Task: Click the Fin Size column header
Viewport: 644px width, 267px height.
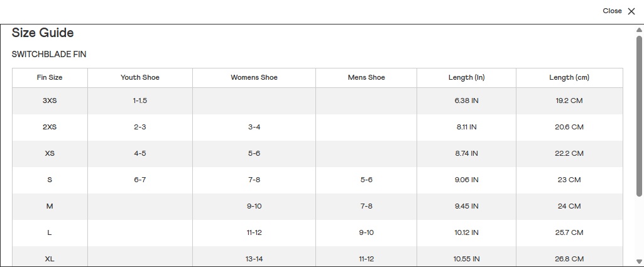Action: coord(50,78)
